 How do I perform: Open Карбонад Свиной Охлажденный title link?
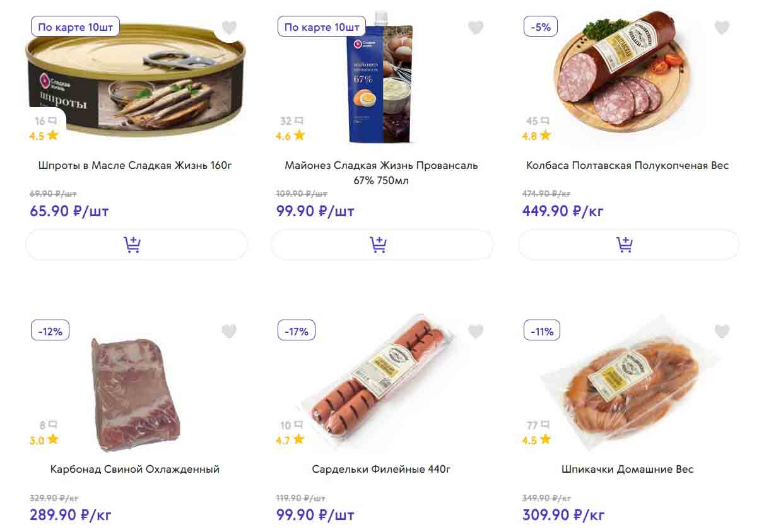(135, 470)
